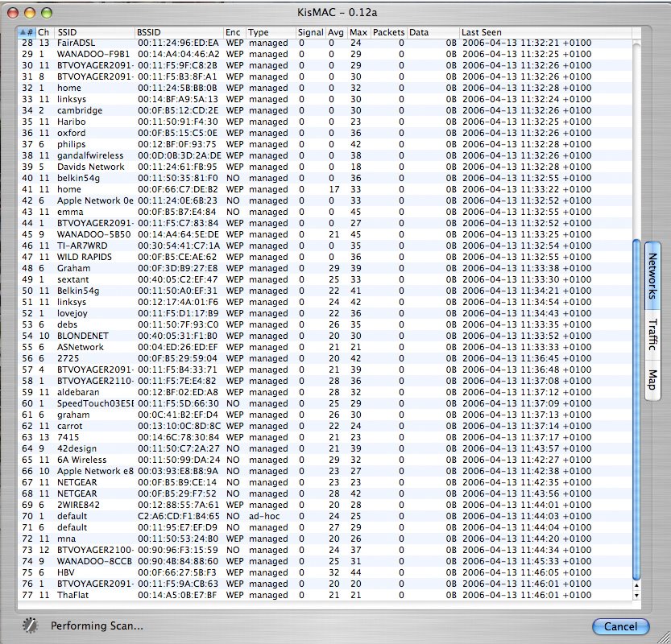The height and width of the screenshot is (644, 671).
Task: Select the 2725 network row
Action: (325, 358)
